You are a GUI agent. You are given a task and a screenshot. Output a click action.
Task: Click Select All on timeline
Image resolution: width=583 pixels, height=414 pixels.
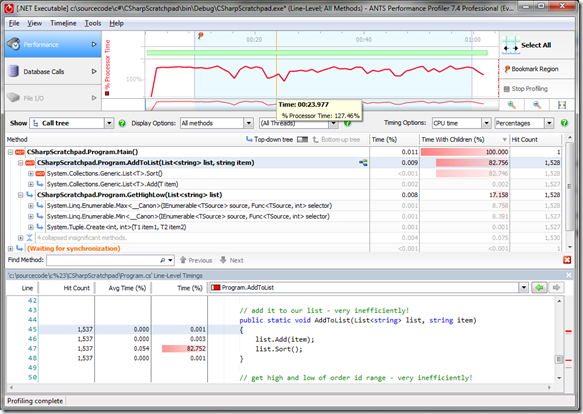pos(537,45)
